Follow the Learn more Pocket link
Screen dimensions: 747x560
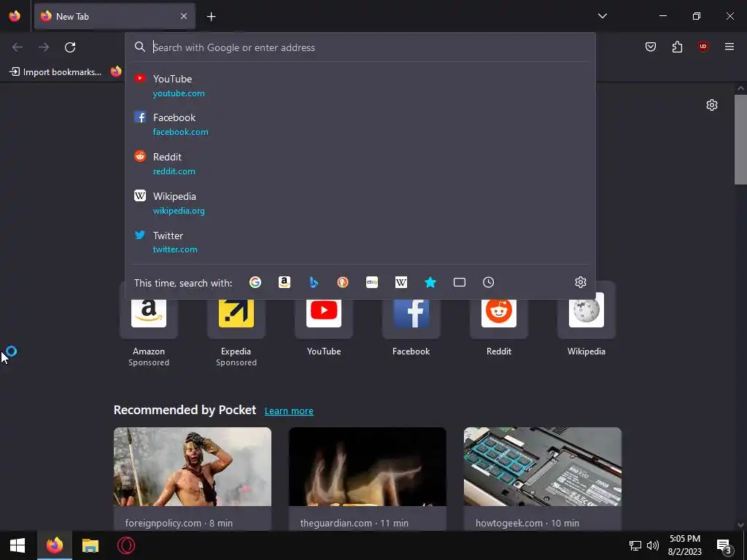pyautogui.click(x=289, y=411)
